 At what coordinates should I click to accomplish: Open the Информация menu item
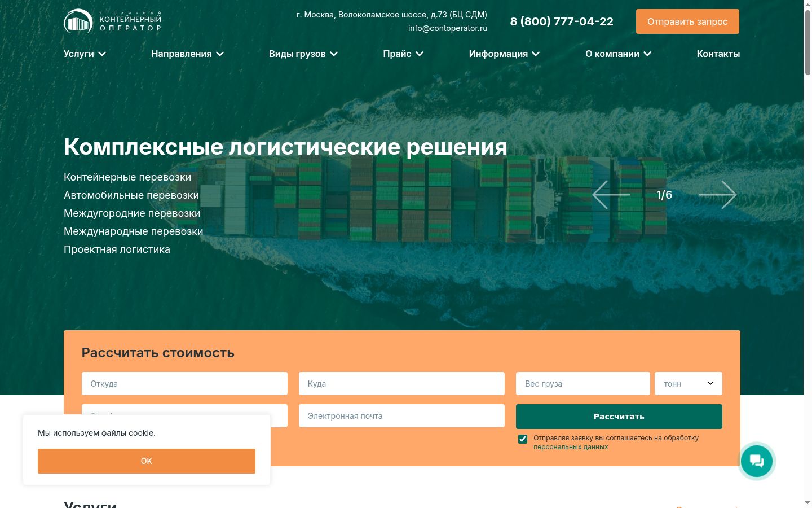click(x=498, y=54)
